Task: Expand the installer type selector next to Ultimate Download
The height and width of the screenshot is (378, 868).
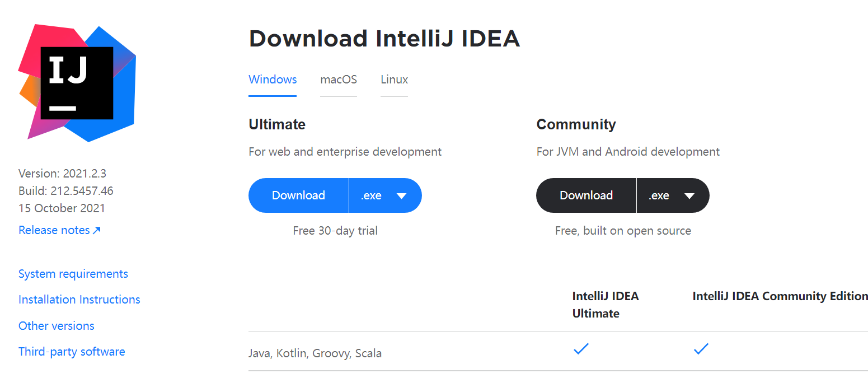Action: tap(385, 195)
